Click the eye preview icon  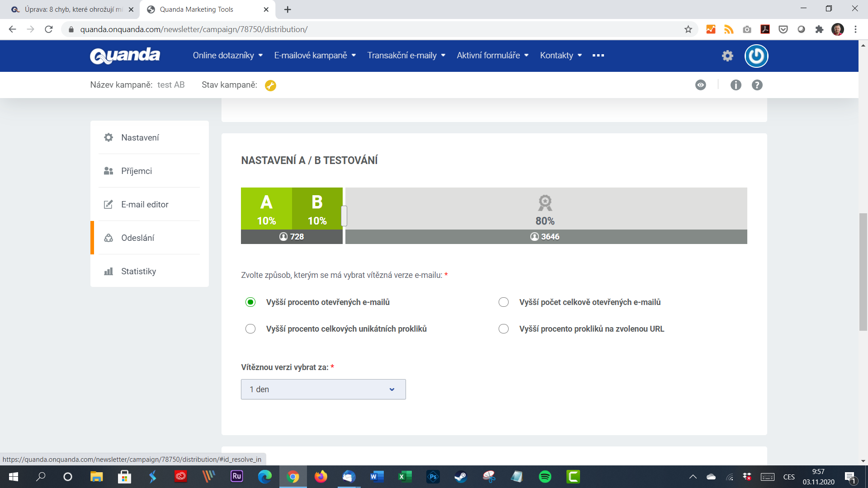click(x=700, y=84)
